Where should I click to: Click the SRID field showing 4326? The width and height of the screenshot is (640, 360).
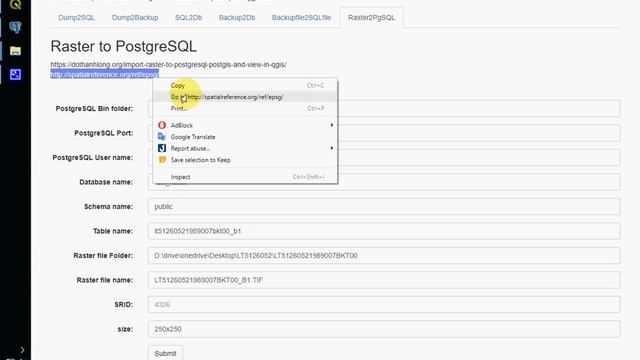point(384,304)
